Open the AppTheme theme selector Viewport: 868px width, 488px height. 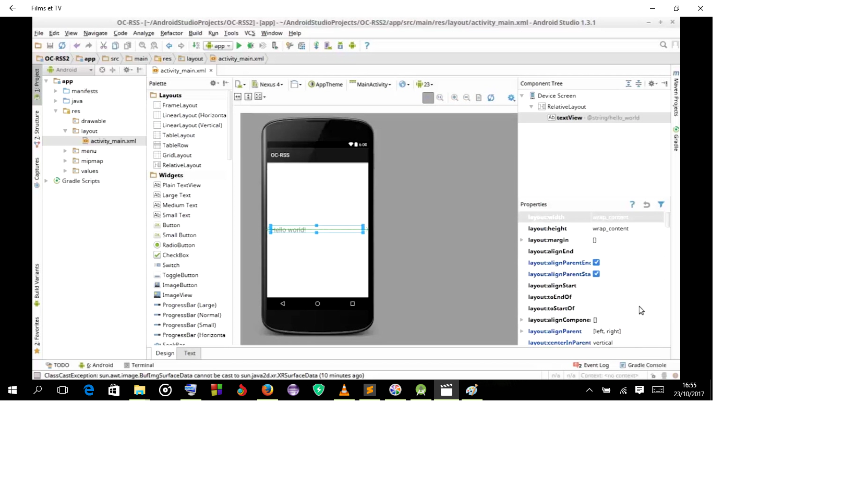click(x=325, y=84)
